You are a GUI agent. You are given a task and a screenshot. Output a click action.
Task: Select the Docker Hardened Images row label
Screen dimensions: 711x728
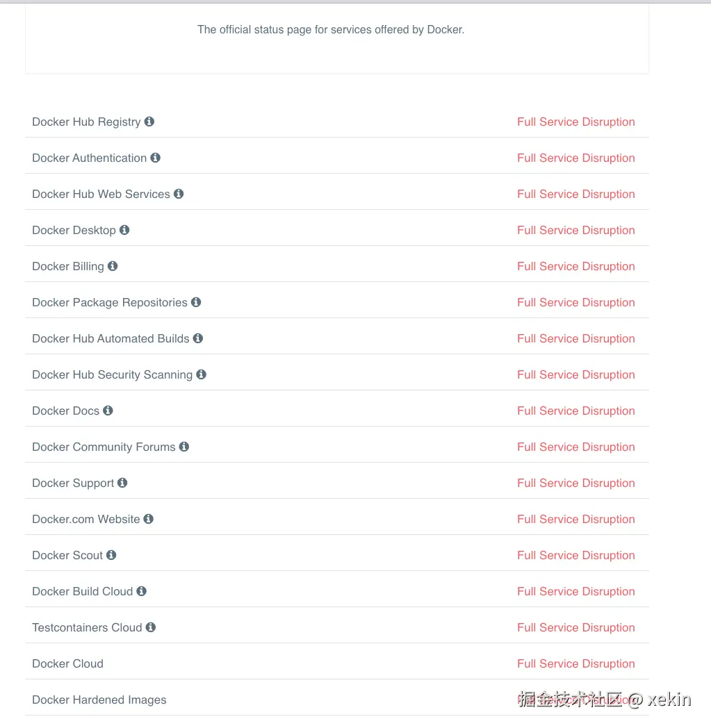(99, 700)
